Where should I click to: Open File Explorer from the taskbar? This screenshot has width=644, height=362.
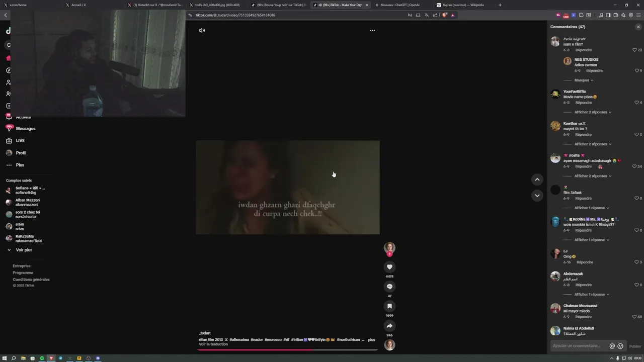[x=23, y=358]
